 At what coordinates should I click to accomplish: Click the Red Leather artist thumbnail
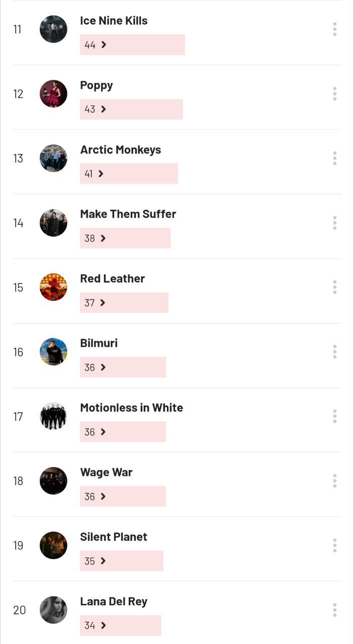coord(53,287)
